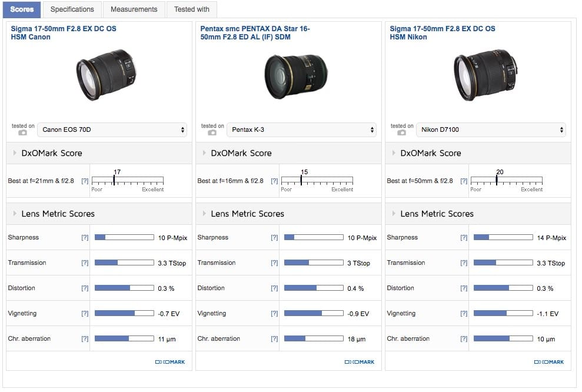Click the DxOMark score scale showing 20
Screen dimensions: 582x392
click(507, 181)
